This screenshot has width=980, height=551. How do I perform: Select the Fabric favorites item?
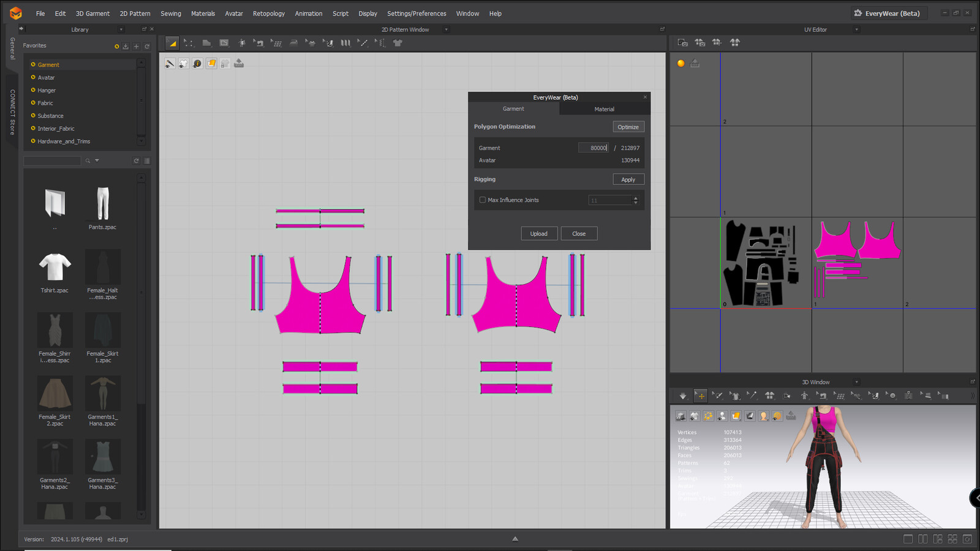coord(45,103)
